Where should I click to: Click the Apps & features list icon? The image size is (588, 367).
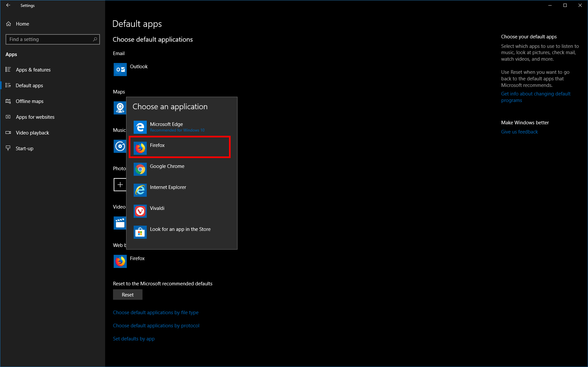[8, 70]
